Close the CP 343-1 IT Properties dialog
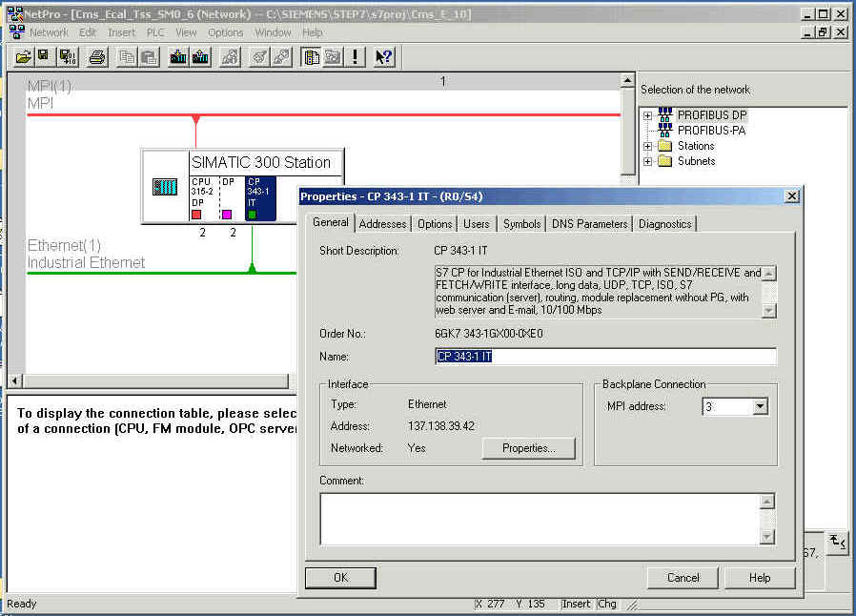This screenshot has width=856, height=616. (x=791, y=196)
